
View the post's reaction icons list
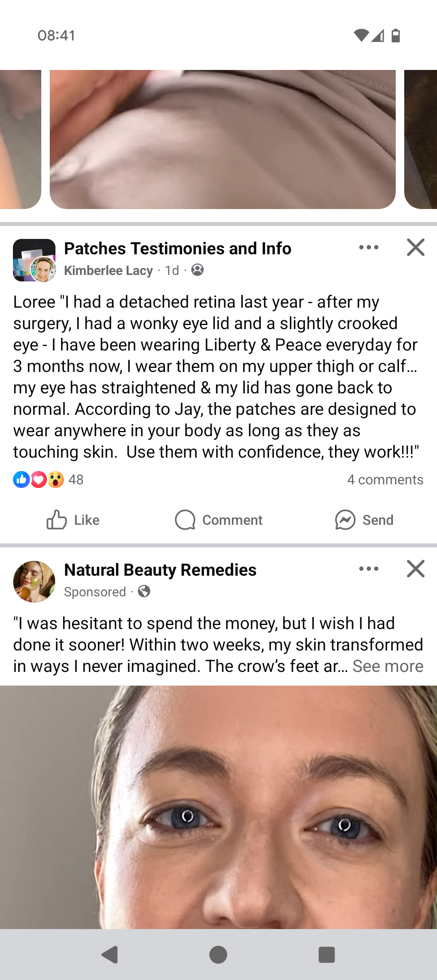click(x=39, y=480)
